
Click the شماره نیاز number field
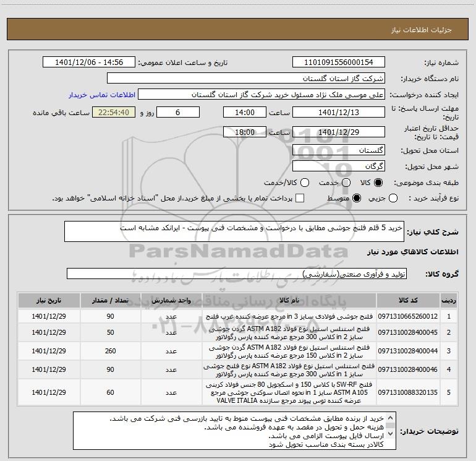pyautogui.click(x=339, y=62)
